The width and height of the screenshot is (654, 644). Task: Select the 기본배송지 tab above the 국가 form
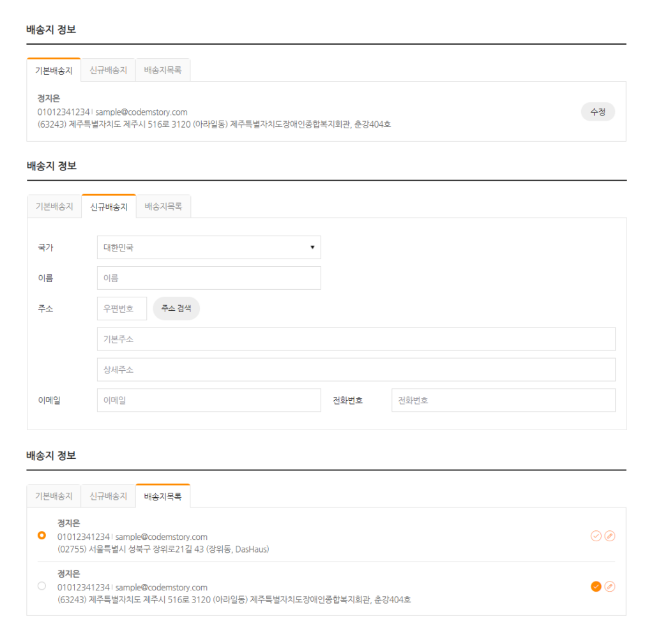[54, 207]
